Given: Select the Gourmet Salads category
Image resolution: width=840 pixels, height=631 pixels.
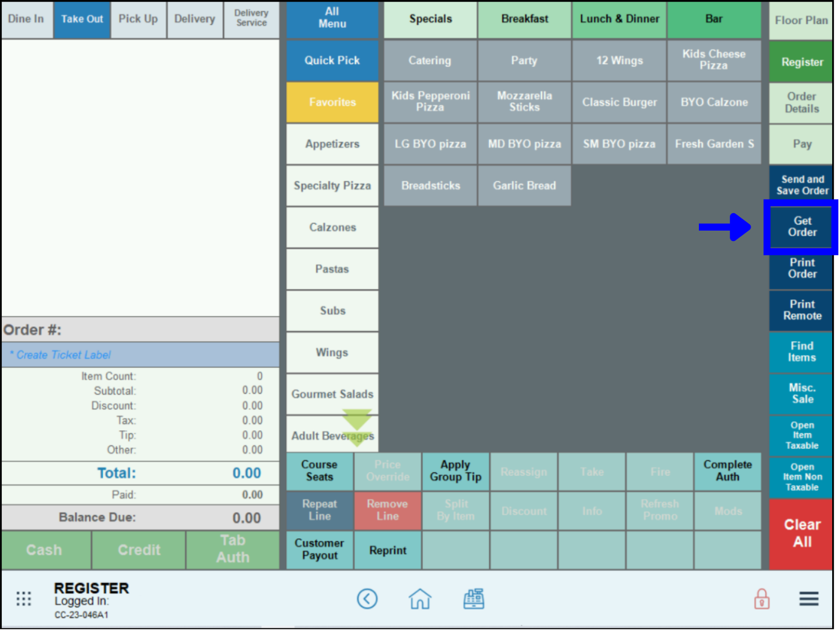Looking at the screenshot, I should click(x=332, y=394).
